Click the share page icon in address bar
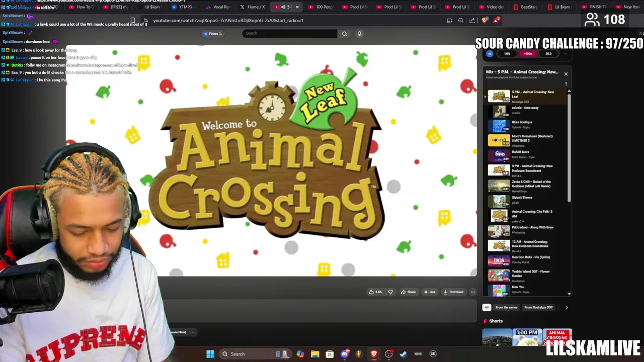This screenshot has width=644, height=362. [x=472, y=21]
